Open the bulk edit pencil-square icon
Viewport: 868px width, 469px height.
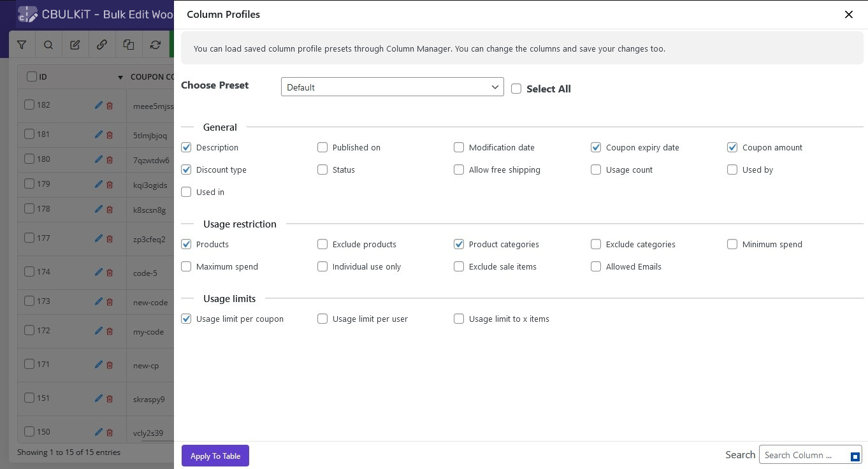click(x=75, y=45)
